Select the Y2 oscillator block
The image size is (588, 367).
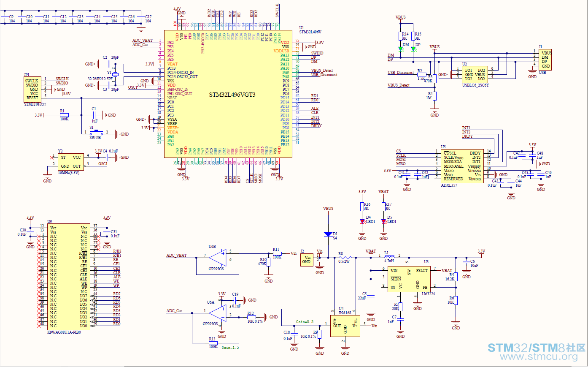point(70,162)
